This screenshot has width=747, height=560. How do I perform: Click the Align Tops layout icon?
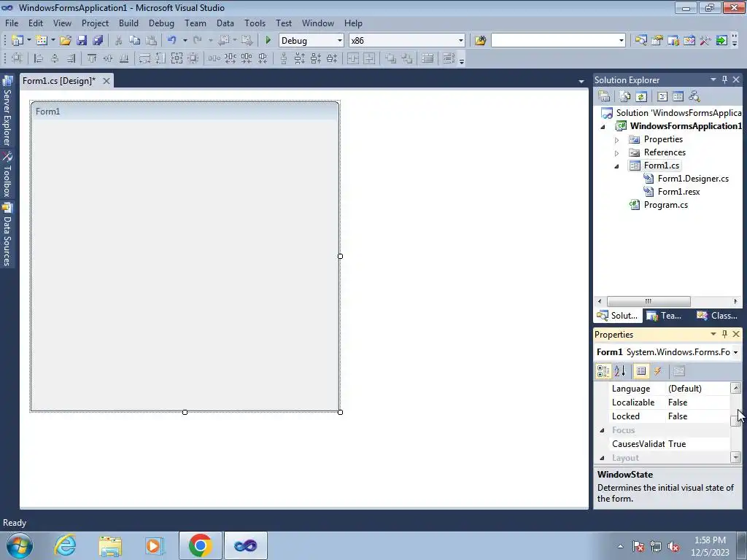click(x=91, y=58)
